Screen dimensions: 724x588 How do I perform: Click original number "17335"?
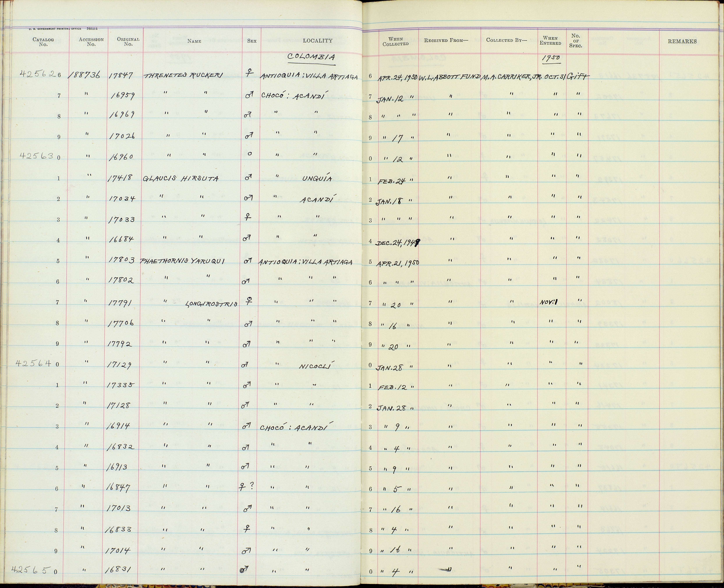(x=121, y=385)
